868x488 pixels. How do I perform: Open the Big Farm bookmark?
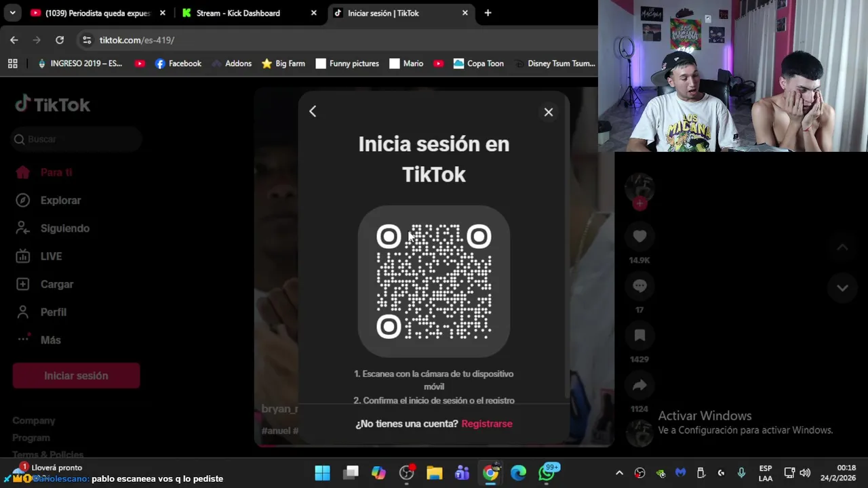point(283,63)
